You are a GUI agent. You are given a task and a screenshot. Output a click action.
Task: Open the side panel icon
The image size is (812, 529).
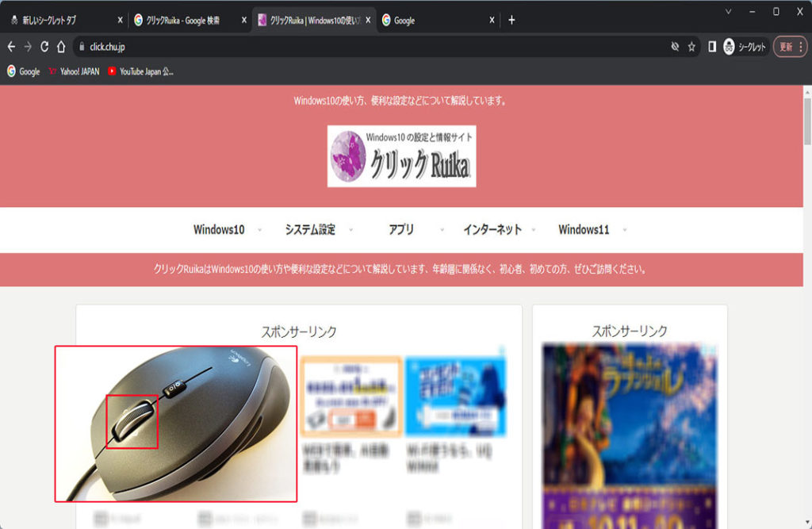point(712,47)
